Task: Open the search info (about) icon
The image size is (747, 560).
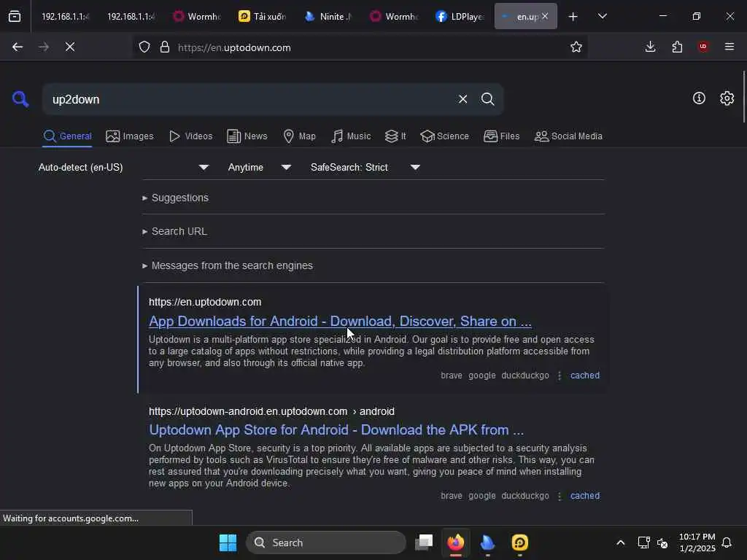Action: click(699, 98)
